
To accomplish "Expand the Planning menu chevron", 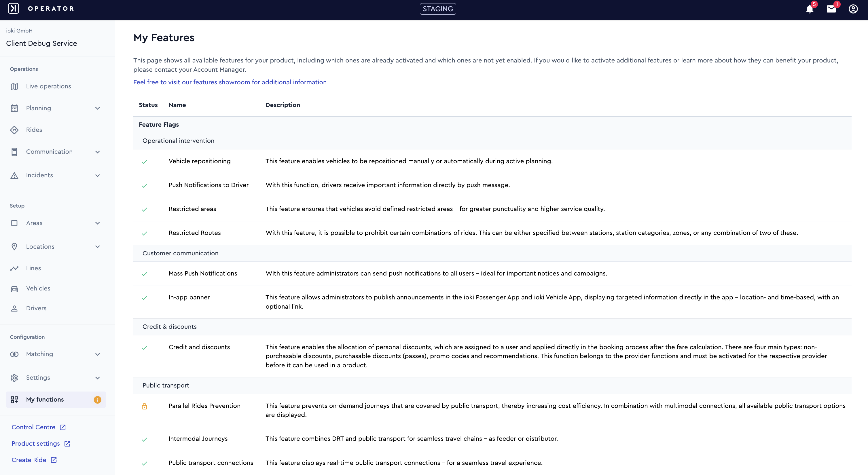I will [x=97, y=108].
